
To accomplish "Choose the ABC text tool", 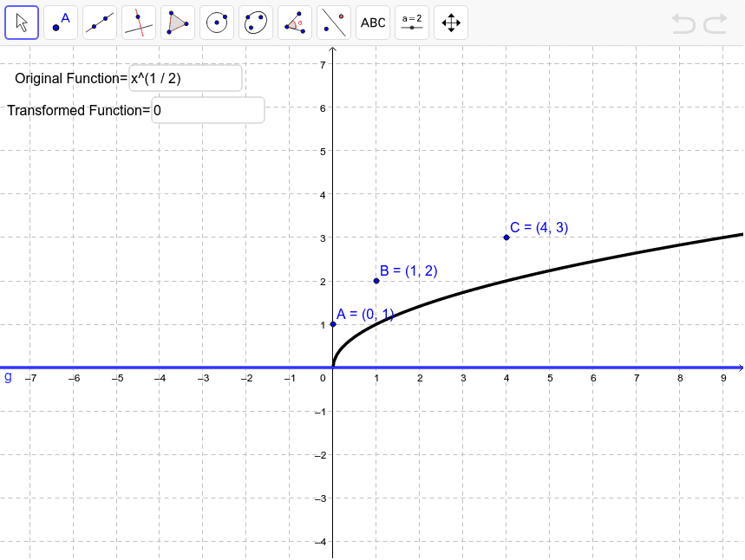I will (373, 23).
